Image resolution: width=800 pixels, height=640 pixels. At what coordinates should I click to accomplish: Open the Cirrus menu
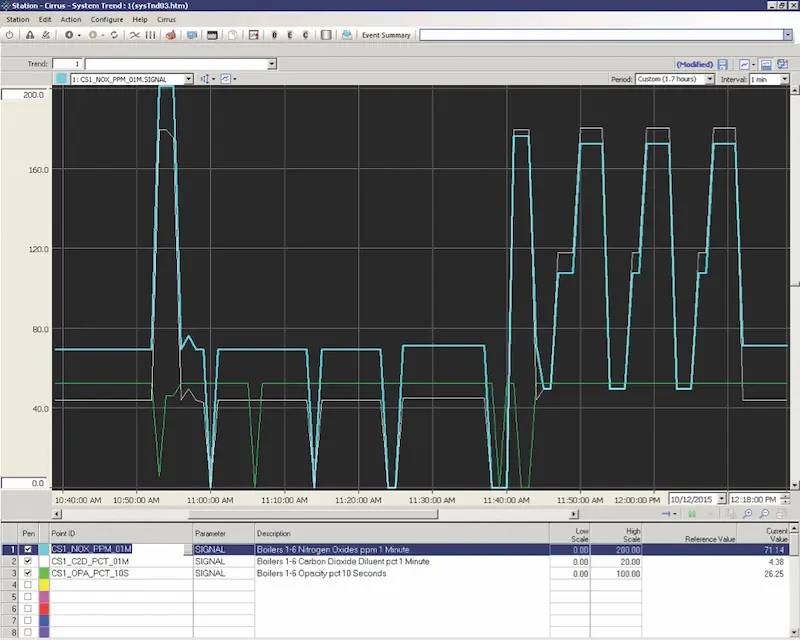[166, 19]
